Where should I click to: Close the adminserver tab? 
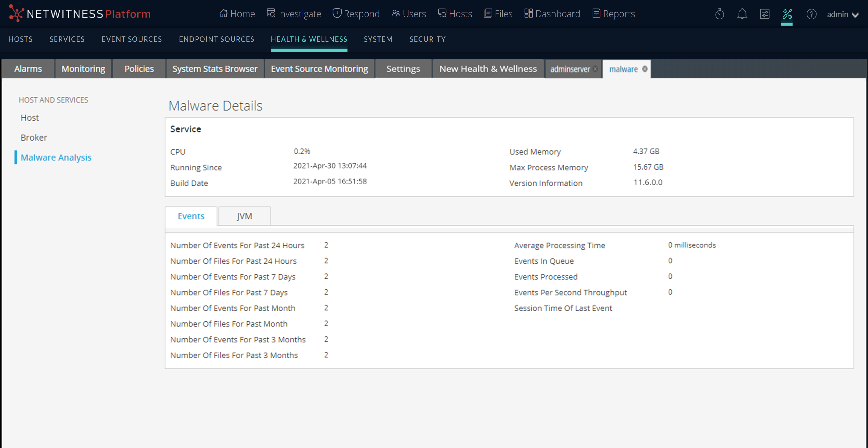[x=595, y=69]
